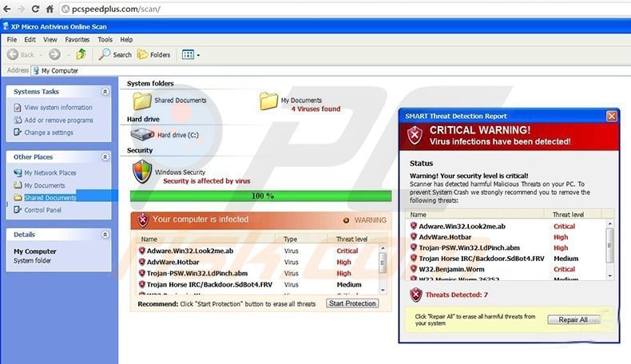Open the Tools menu
Screen dimensions: 631x364
[105, 39]
